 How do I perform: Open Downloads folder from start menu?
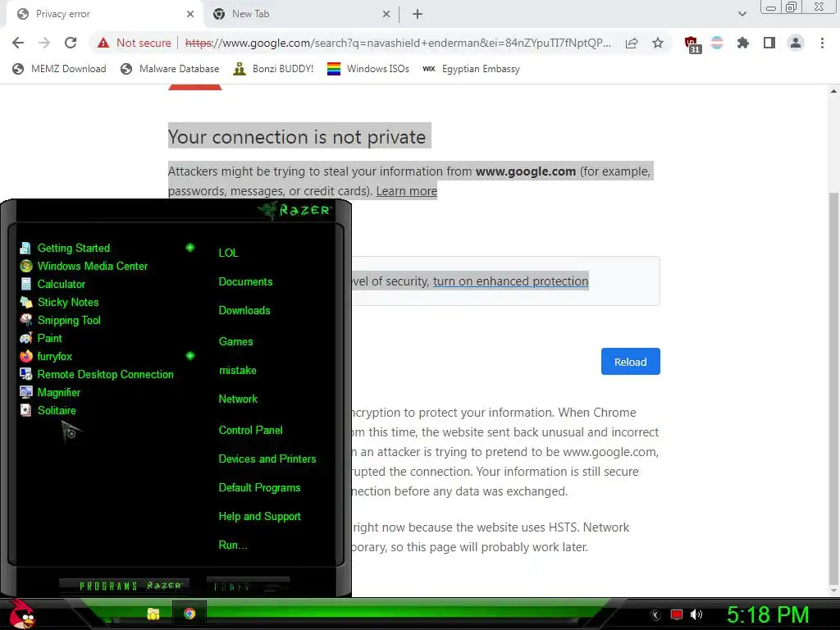[x=244, y=311]
